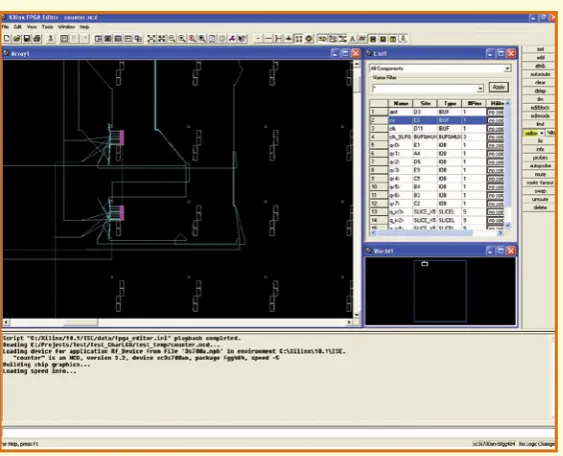Click the short dash toolbar icon
This screenshot has height=456, width=563.
[x=258, y=38]
